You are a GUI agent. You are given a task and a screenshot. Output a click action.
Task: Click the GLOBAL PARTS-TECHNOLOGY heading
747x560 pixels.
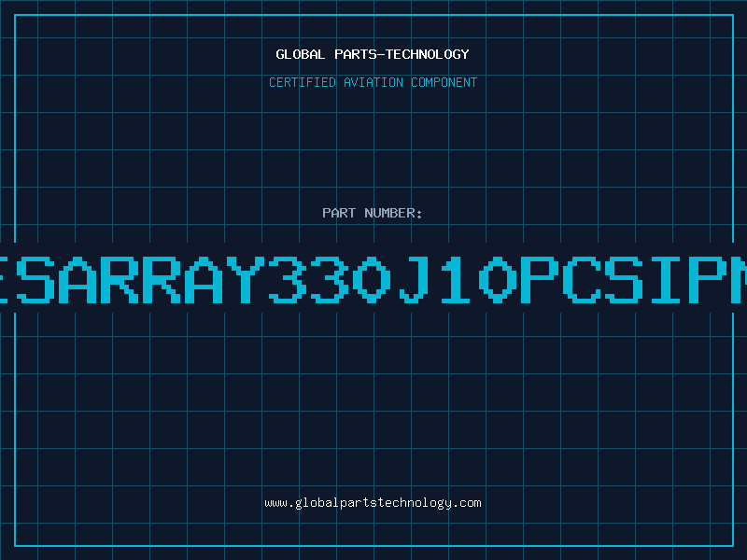pos(373,54)
